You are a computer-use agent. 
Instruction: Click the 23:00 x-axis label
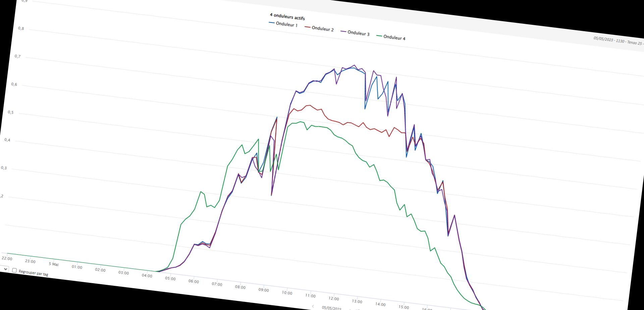tap(30, 261)
